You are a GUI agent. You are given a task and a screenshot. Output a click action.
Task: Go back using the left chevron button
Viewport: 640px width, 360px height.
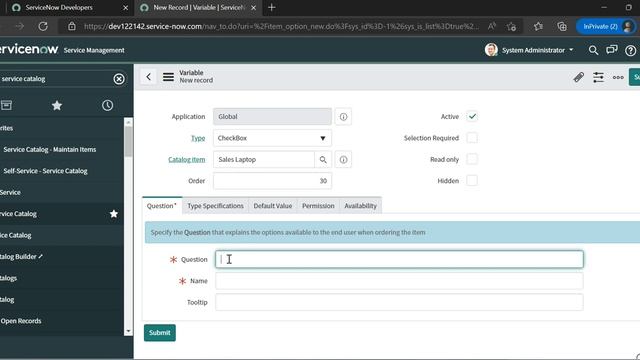149,77
